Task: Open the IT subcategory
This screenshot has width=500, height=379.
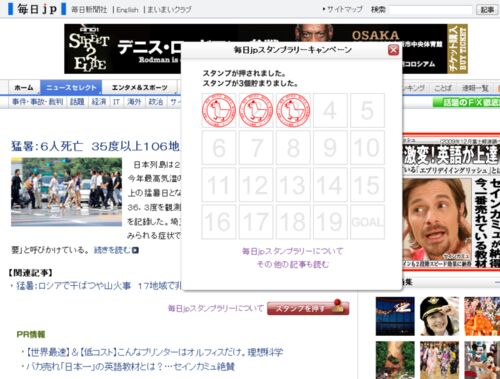Action: (x=116, y=102)
